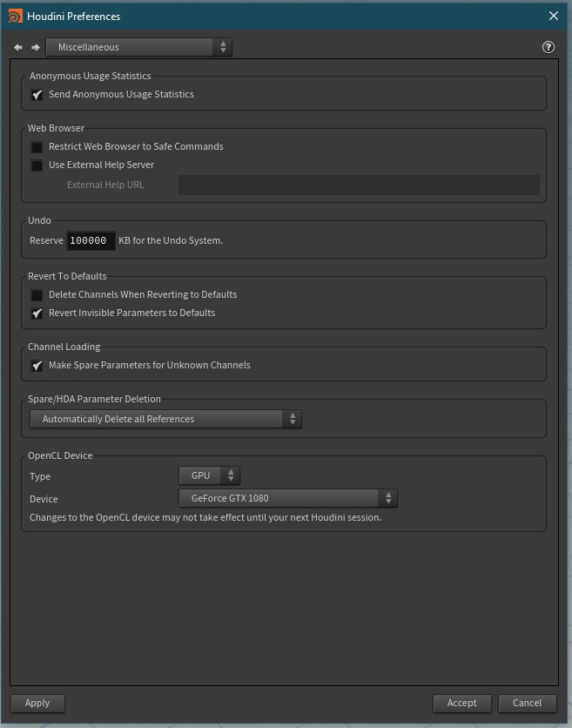Viewport: 572px width, 728px height.
Task: Enable Use External Help Server checkbox
Action: (37, 165)
